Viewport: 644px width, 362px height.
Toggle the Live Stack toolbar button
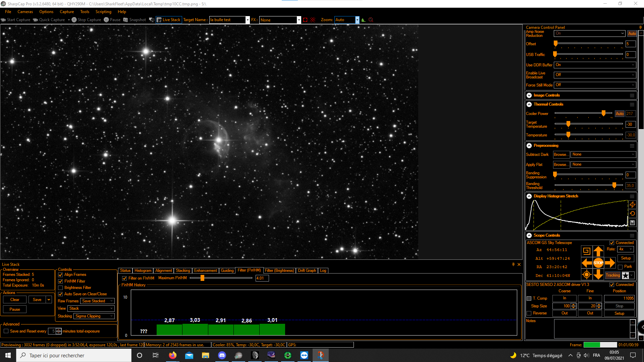point(169,20)
